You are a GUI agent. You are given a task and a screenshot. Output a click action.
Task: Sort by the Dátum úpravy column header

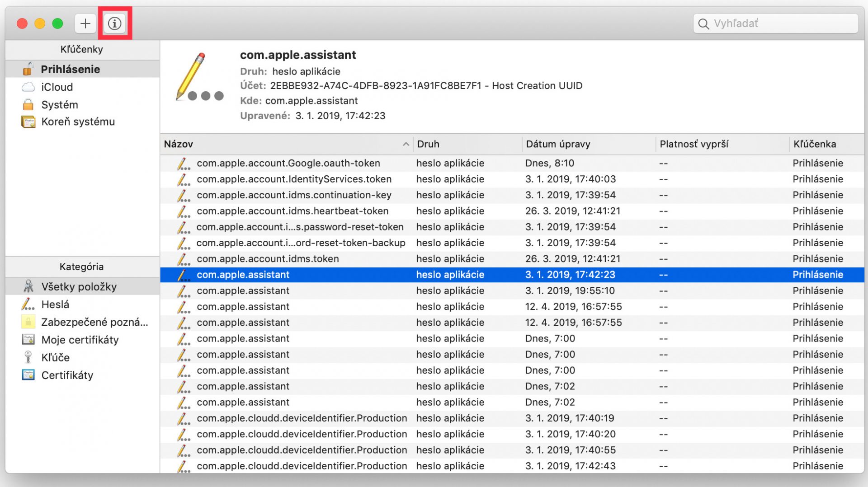pos(589,144)
